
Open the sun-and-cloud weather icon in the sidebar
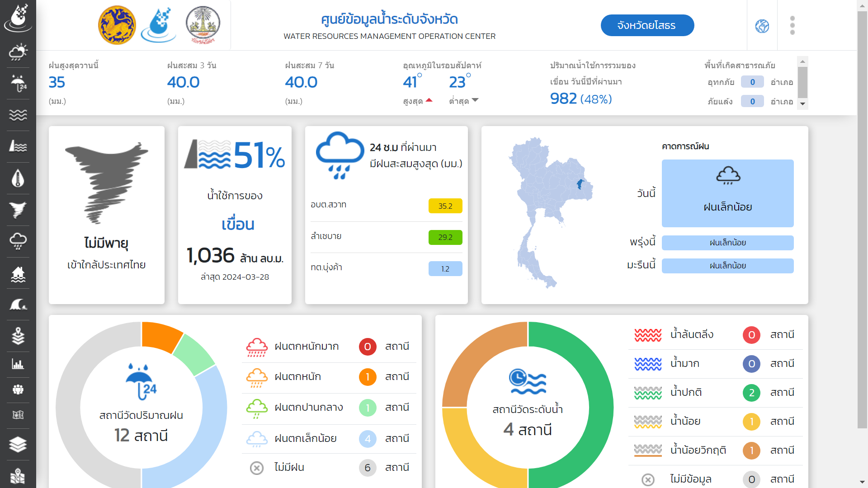18,52
